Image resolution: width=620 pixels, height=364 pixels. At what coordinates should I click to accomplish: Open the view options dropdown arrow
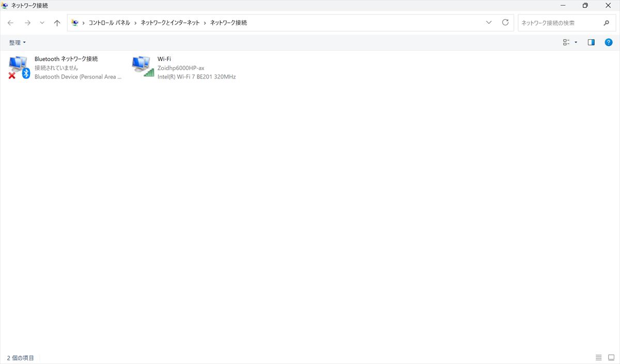[x=576, y=42]
